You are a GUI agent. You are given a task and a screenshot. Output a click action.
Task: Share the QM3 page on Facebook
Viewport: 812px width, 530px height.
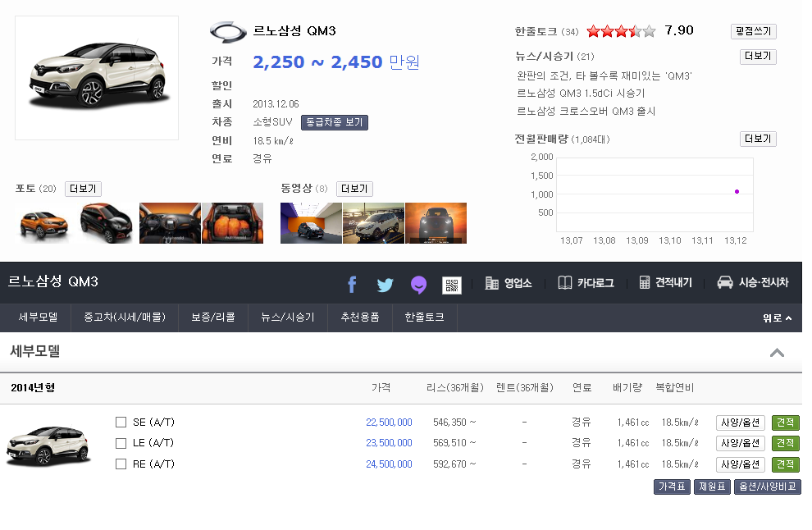(352, 283)
